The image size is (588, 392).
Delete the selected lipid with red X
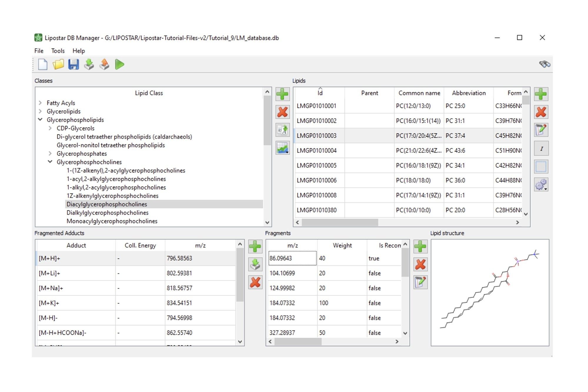(x=541, y=112)
